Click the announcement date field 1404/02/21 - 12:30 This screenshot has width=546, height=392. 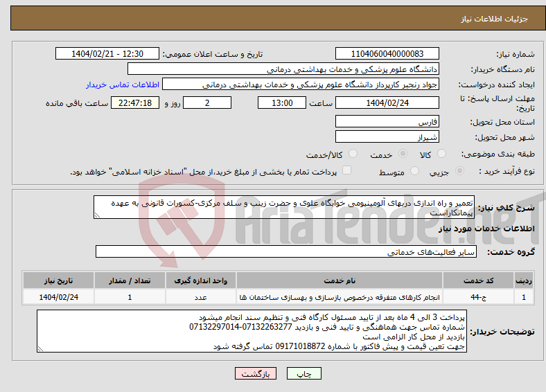[107, 53]
